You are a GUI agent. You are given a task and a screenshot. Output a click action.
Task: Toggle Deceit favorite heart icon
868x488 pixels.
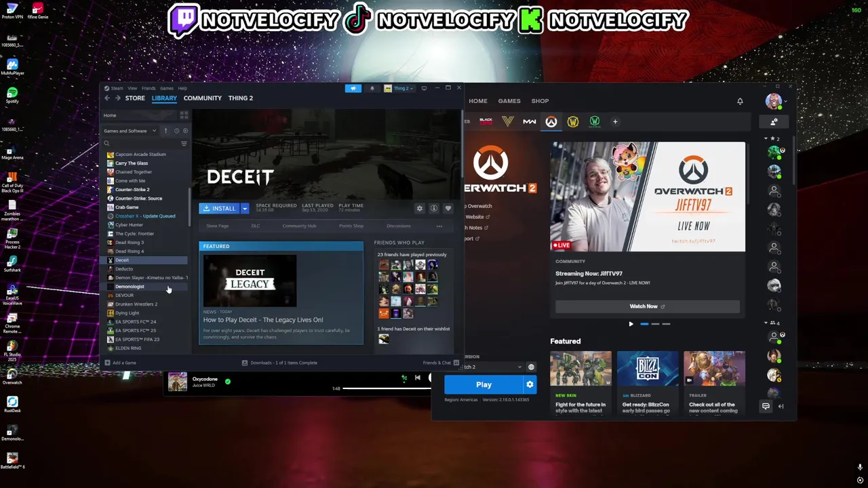point(448,209)
